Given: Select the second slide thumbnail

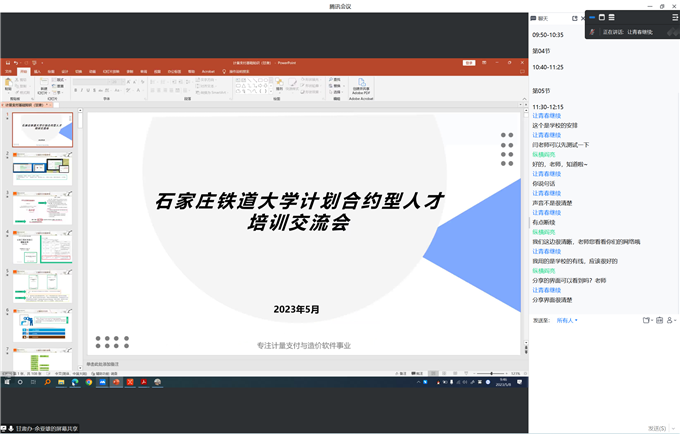Looking at the screenshot, I should click(x=42, y=168).
